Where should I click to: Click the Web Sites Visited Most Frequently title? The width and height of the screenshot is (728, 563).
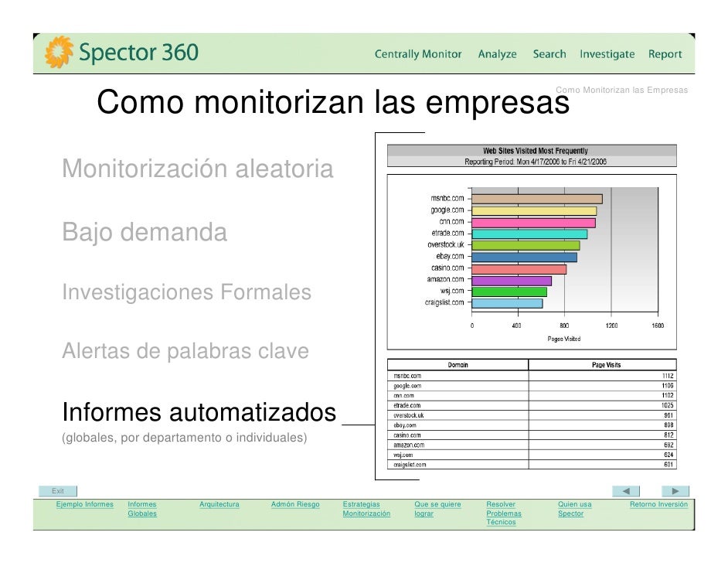[x=536, y=151]
